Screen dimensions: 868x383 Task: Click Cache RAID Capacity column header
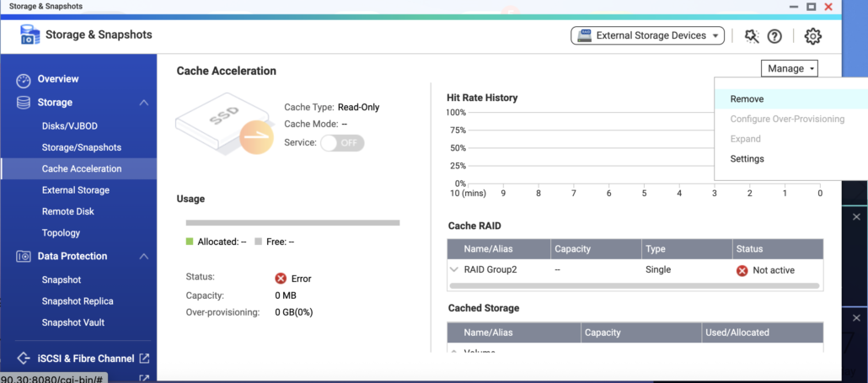tap(596, 248)
